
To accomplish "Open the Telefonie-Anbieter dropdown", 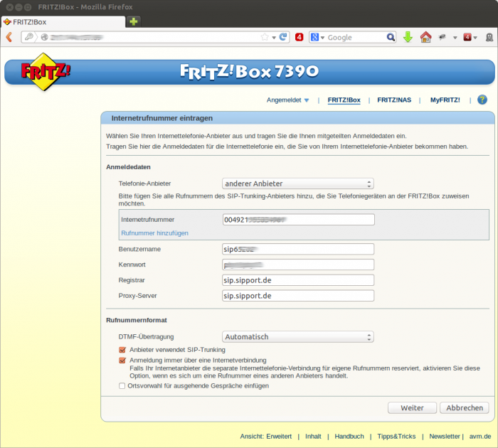I will (x=298, y=183).
